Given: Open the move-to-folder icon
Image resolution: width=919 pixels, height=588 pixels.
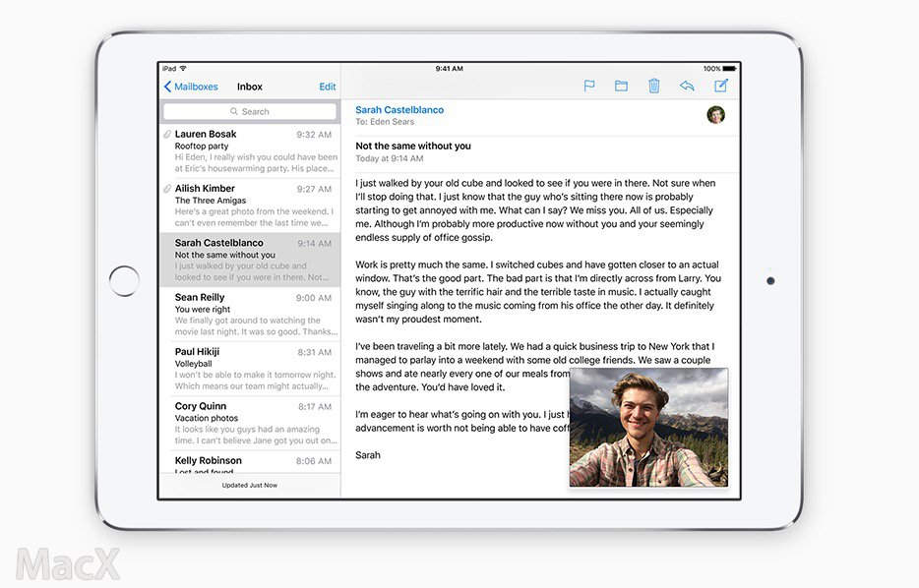Looking at the screenshot, I should (x=621, y=87).
